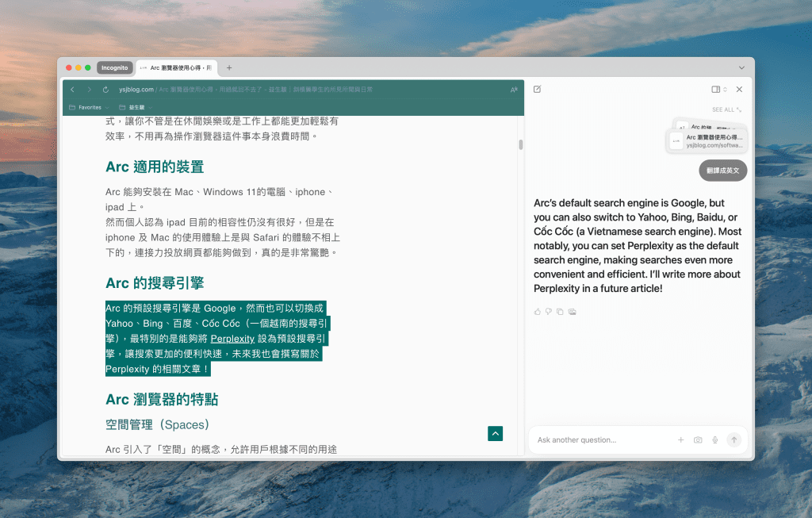Toggle the sidebar panel layout icon
812x518 pixels.
716,90
